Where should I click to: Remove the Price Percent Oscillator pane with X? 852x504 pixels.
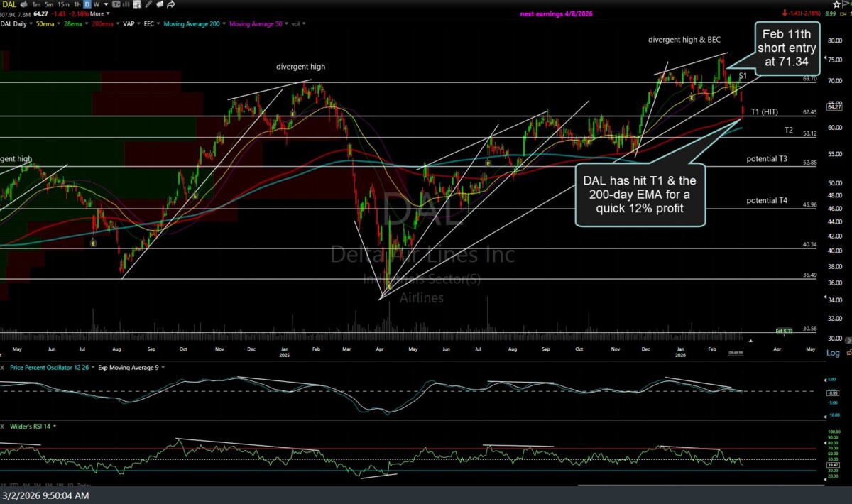[4, 367]
